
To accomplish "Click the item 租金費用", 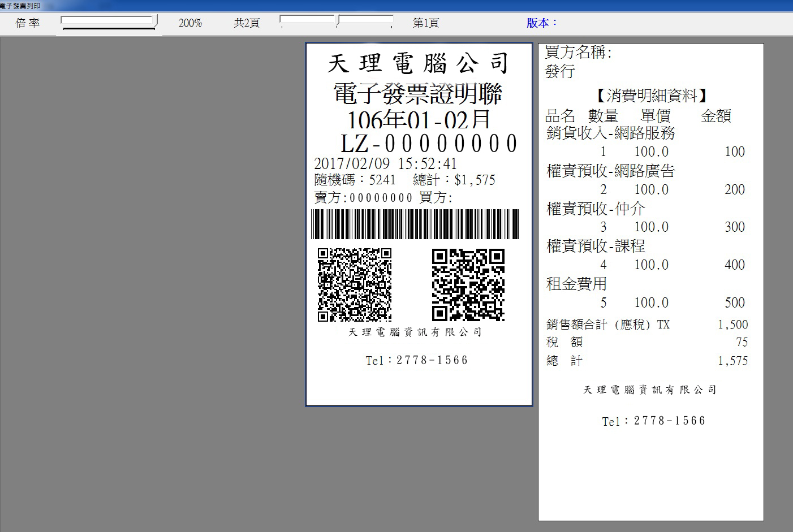I will coord(576,284).
